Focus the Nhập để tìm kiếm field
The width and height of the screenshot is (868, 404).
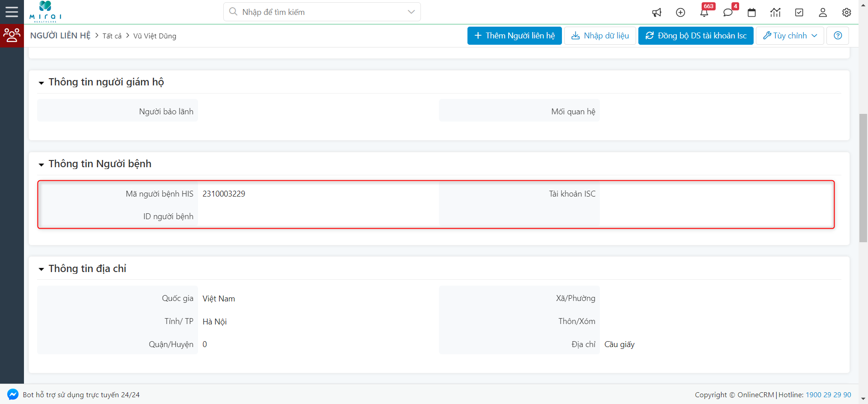pos(322,12)
